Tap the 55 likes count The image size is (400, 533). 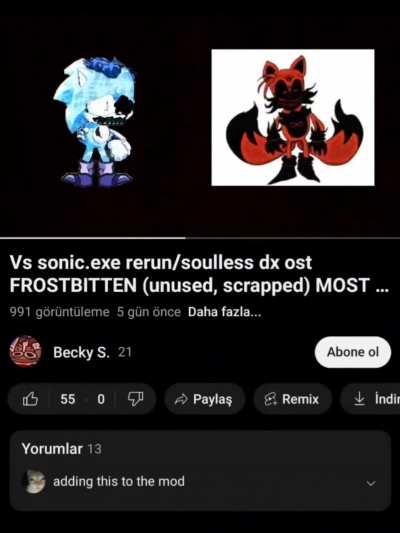tap(68, 399)
